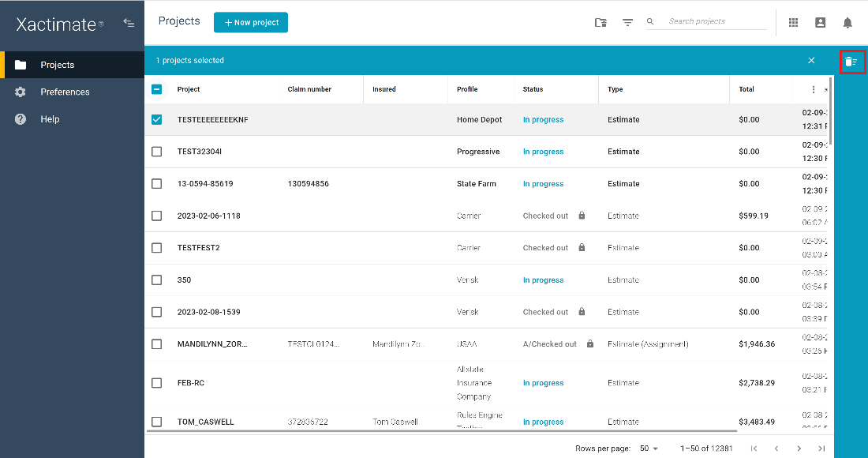Screen dimensions: 868x458
Task: Collapse the sidebar navigation menu
Action: pyautogui.click(x=129, y=23)
